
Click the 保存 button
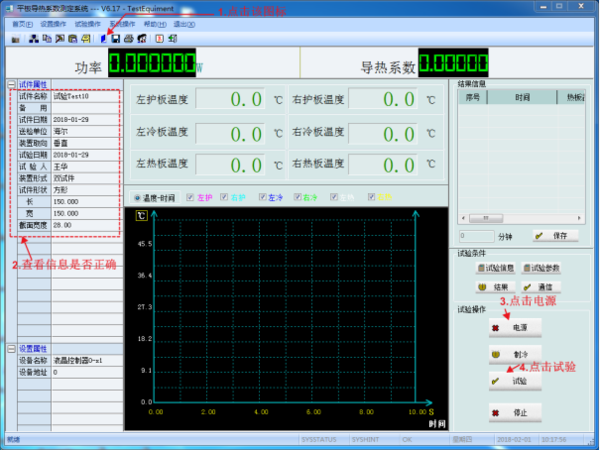coord(555,236)
